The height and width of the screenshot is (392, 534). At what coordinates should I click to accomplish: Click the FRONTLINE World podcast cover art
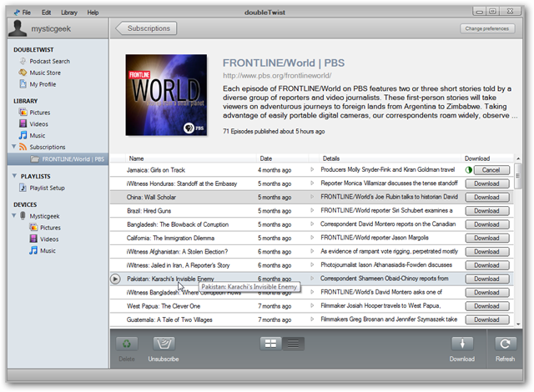tap(166, 95)
